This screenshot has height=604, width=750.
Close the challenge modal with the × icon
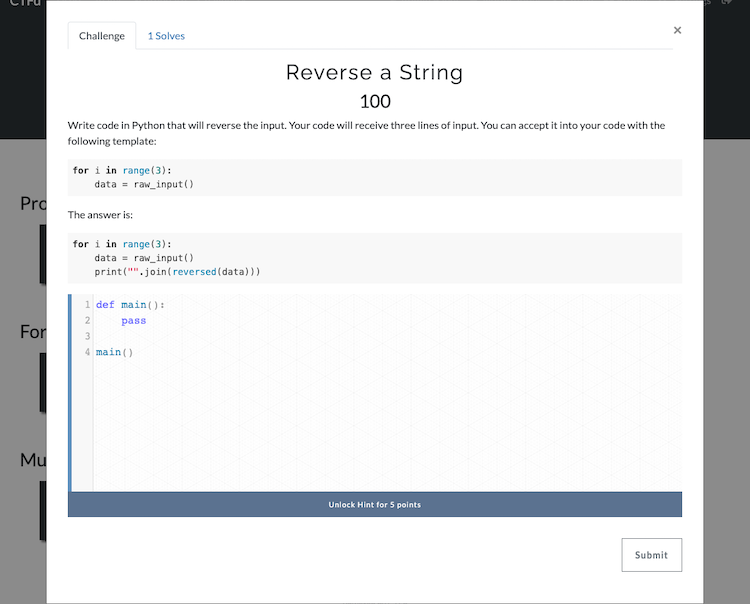coord(677,31)
